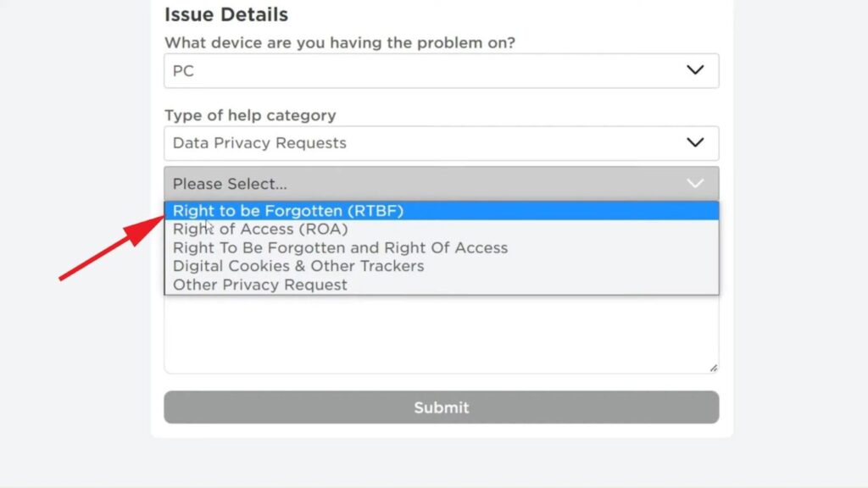This screenshot has height=488, width=868.
Task: Select Right to be Forgotten (RTBF) option
Action: 288,211
